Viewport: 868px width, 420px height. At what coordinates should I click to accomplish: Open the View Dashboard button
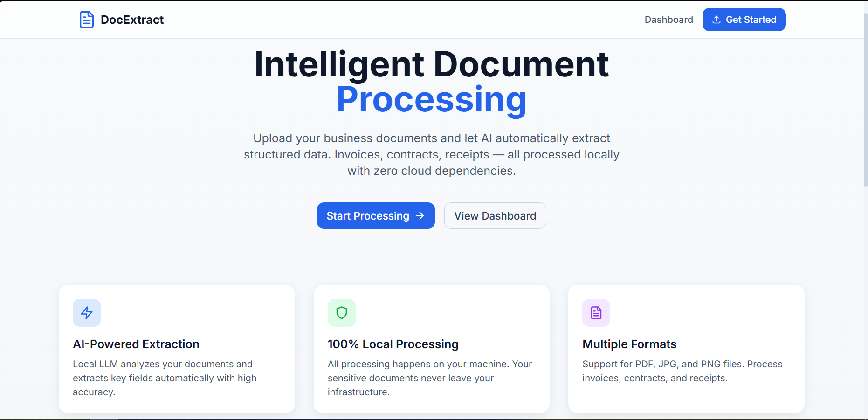tap(495, 215)
